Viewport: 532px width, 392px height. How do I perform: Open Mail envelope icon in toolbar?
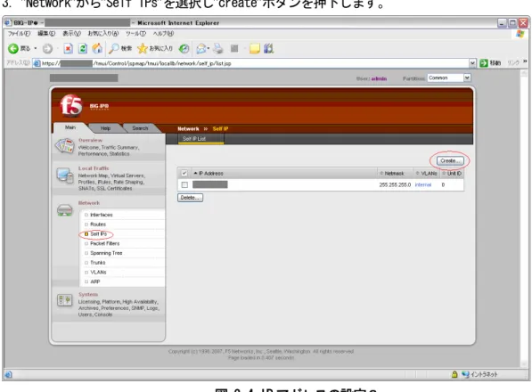201,49
